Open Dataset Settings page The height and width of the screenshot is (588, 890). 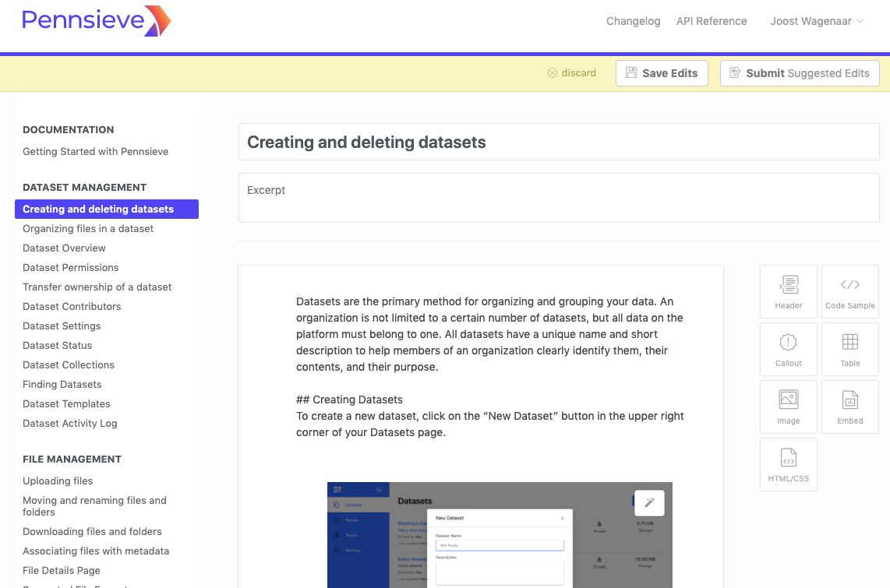62,326
